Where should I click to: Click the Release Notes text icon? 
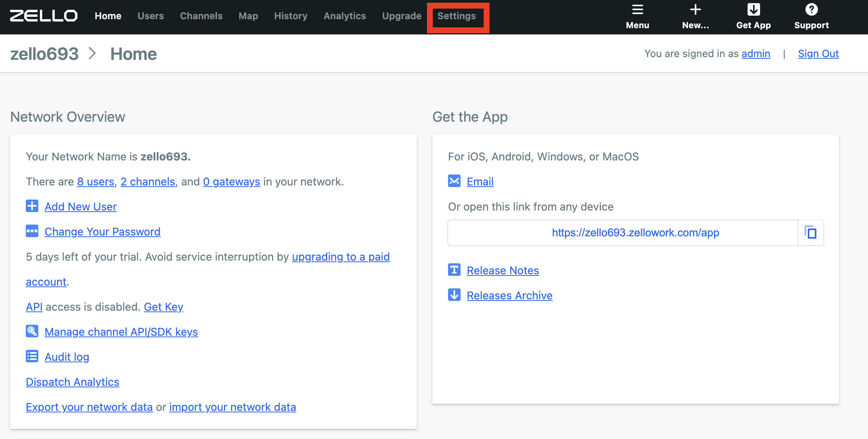click(x=454, y=270)
